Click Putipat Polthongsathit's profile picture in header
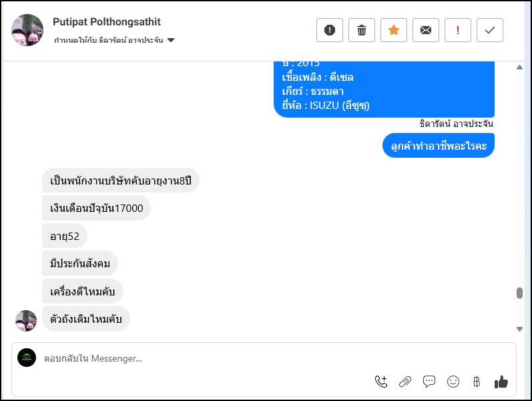532x401 pixels. pos(27,30)
